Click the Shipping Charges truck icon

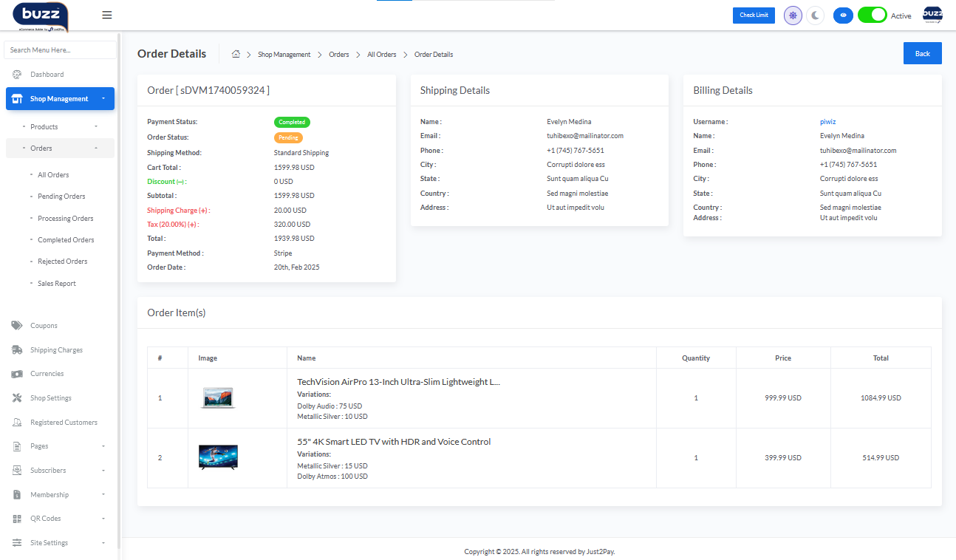click(17, 350)
